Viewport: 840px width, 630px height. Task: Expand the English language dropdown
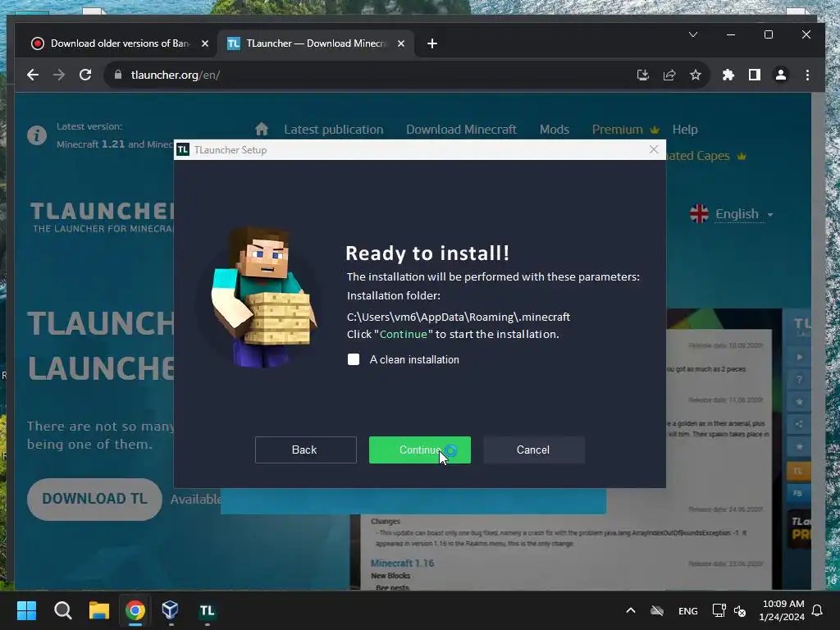[x=732, y=214]
